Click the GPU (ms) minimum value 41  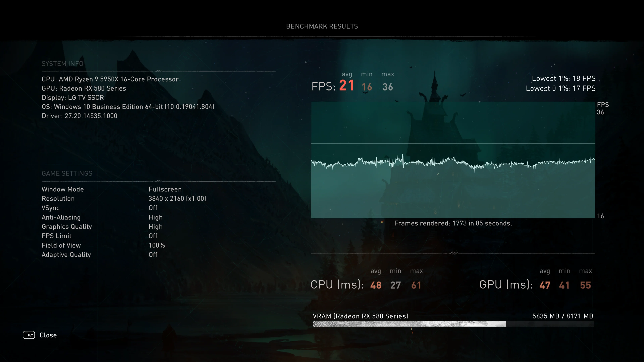tap(564, 285)
